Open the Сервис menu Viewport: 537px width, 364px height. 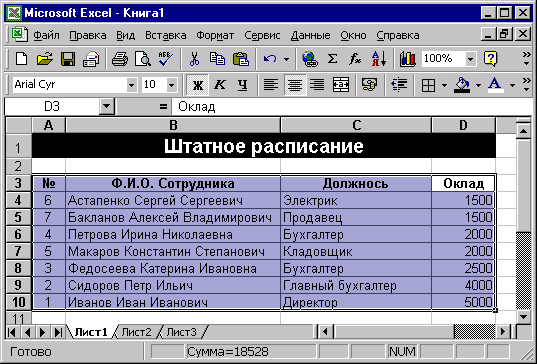pos(262,35)
